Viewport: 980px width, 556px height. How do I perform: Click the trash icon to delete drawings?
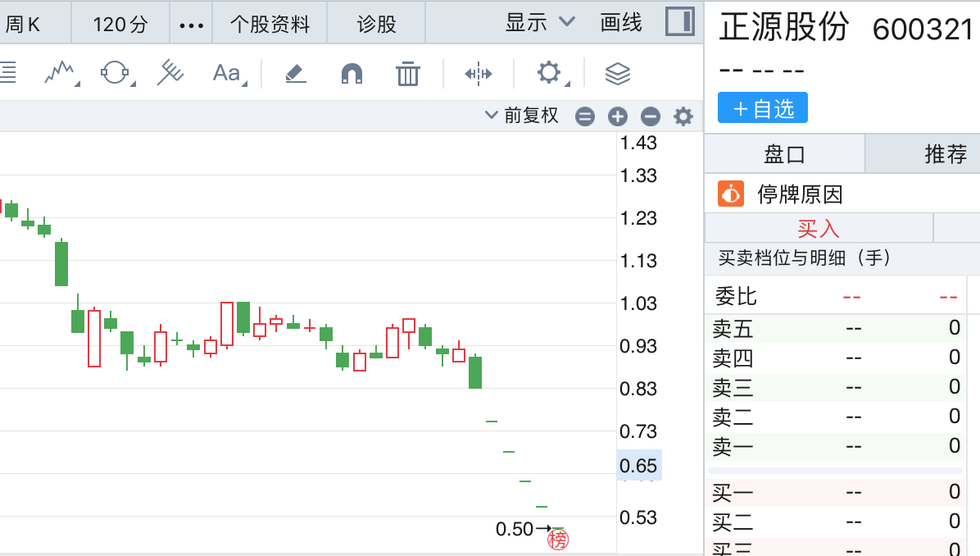coord(407,74)
